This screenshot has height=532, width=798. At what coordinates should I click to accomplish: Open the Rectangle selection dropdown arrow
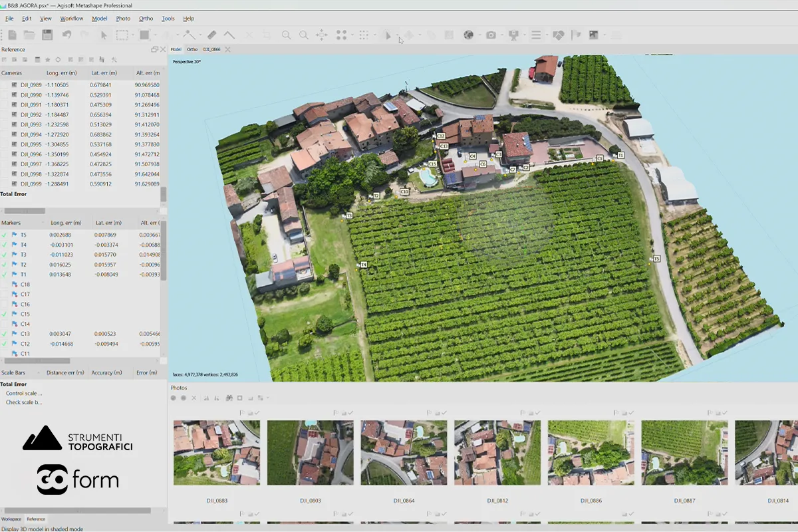pyautogui.click(x=132, y=35)
